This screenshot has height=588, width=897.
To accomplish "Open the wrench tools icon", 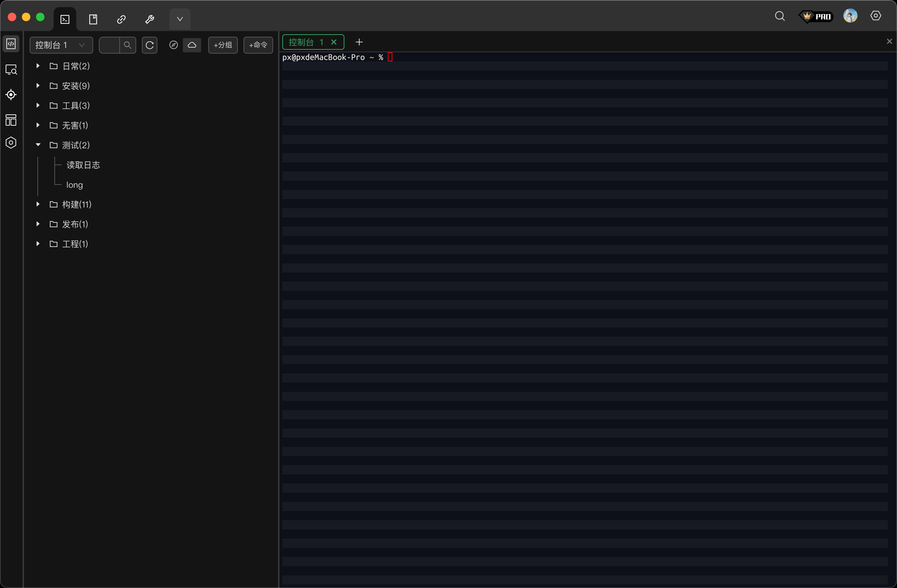I will 150,19.
